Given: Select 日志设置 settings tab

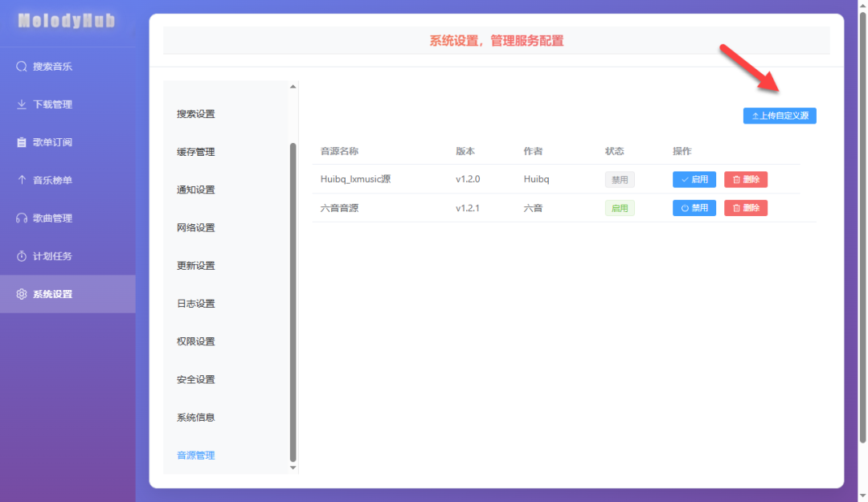Looking at the screenshot, I should point(195,304).
